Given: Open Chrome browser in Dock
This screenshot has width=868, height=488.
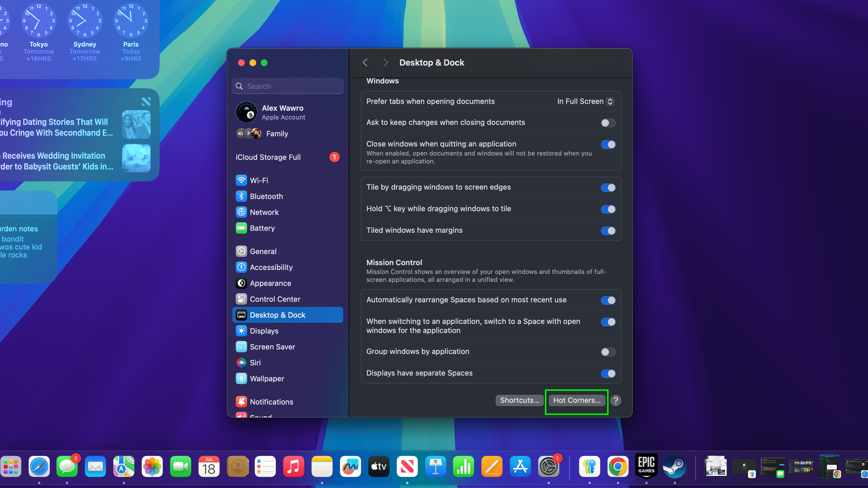Looking at the screenshot, I should (x=618, y=466).
